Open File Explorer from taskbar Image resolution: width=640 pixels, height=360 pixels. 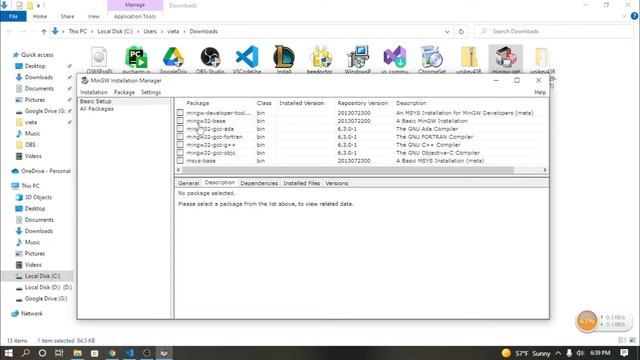pos(77,353)
